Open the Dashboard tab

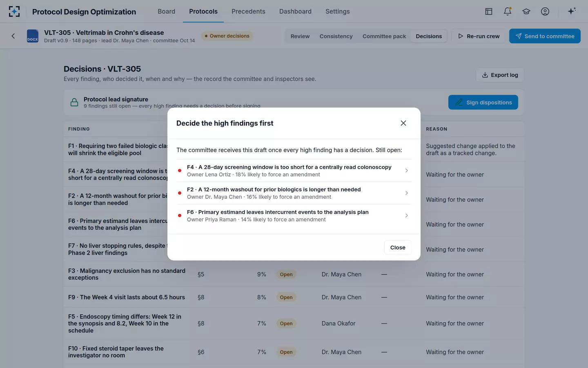[295, 11]
